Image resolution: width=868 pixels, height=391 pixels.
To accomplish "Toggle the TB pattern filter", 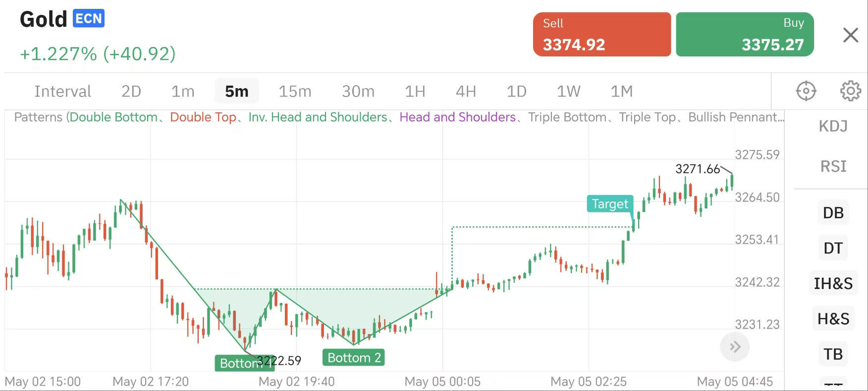I will 833,354.
